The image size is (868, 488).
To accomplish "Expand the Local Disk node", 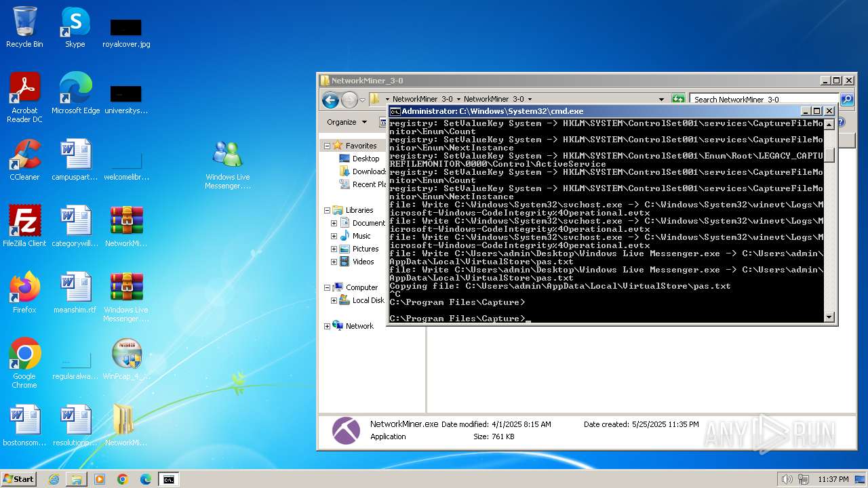I will [x=334, y=300].
